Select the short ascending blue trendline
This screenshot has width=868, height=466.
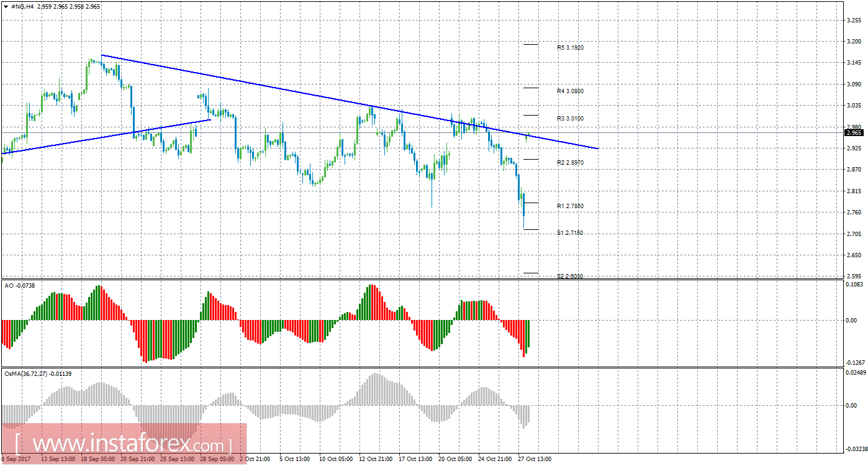pos(106,136)
